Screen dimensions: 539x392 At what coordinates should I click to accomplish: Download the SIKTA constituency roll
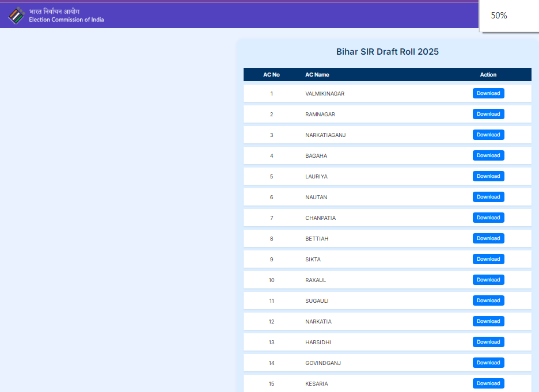coord(488,259)
